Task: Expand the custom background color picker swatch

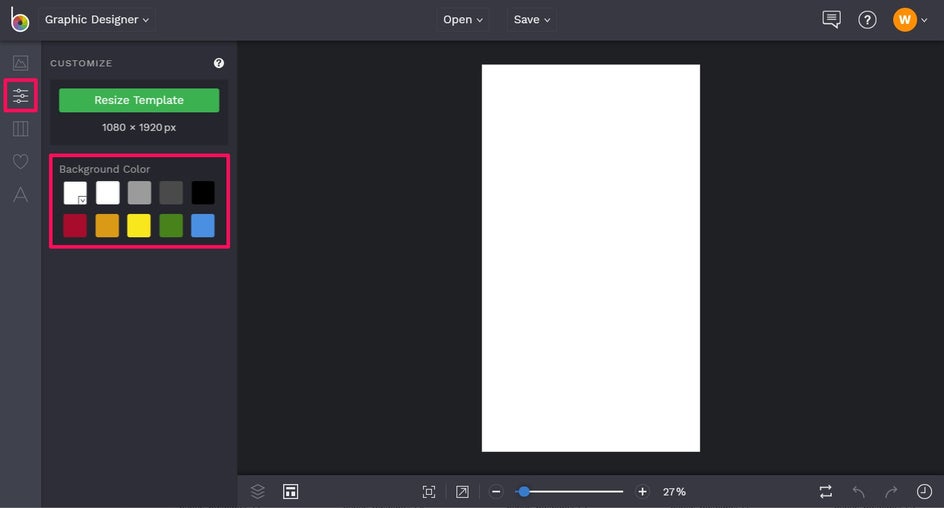Action: [x=75, y=193]
